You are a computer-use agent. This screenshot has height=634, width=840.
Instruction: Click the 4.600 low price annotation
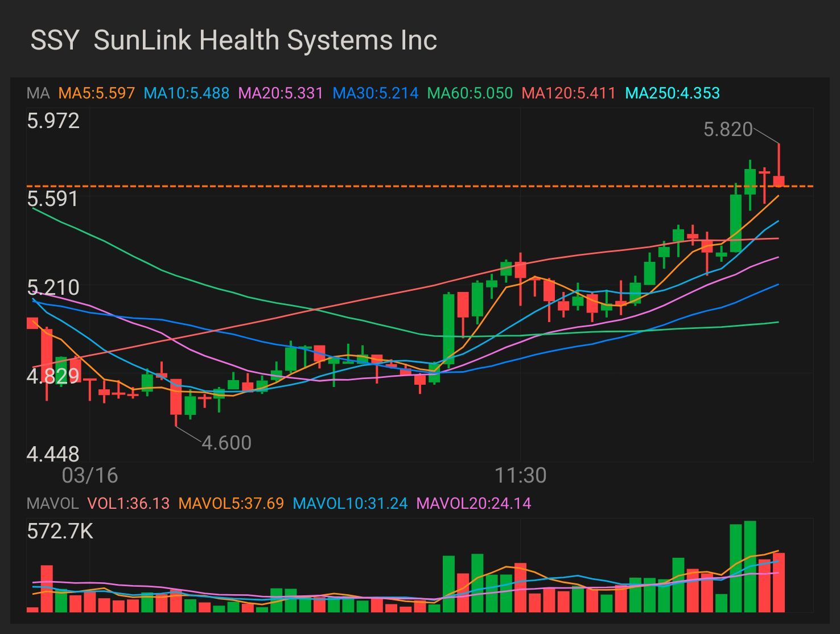(227, 443)
